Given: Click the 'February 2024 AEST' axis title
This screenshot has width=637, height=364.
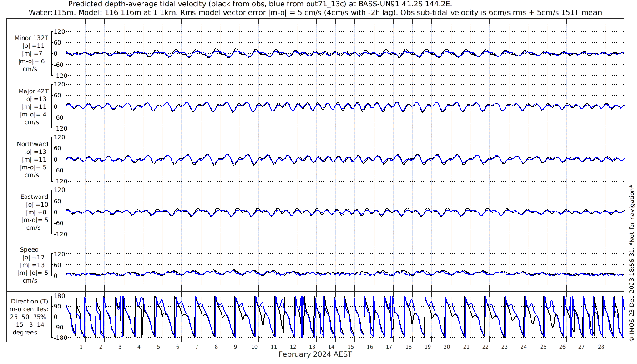Looking at the screenshot, I should coord(315,354).
